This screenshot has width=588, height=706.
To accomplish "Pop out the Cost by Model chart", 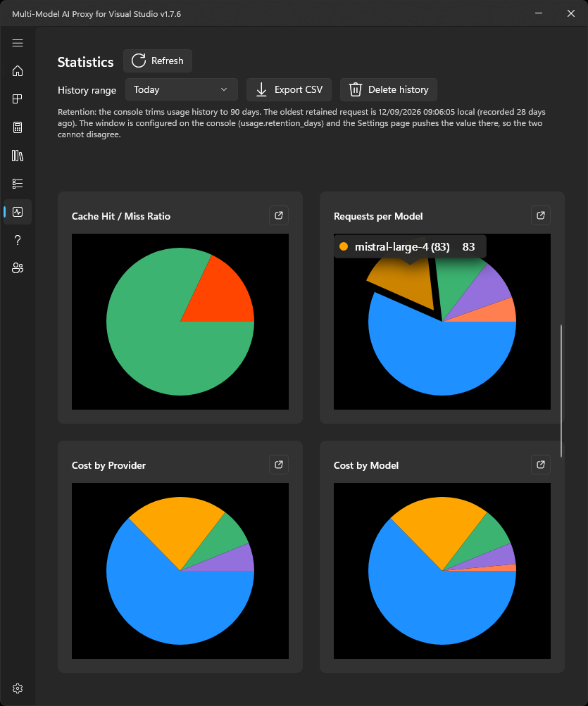I will (541, 464).
